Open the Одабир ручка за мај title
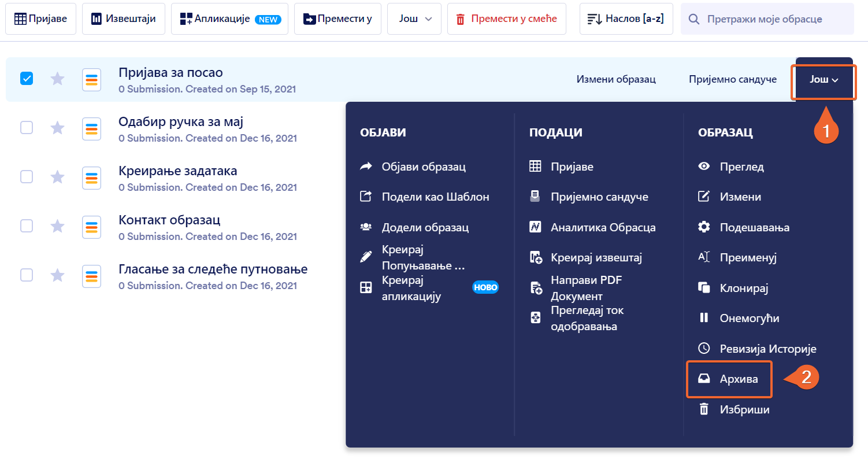Image resolution: width=868 pixels, height=462 pixels. tap(181, 121)
